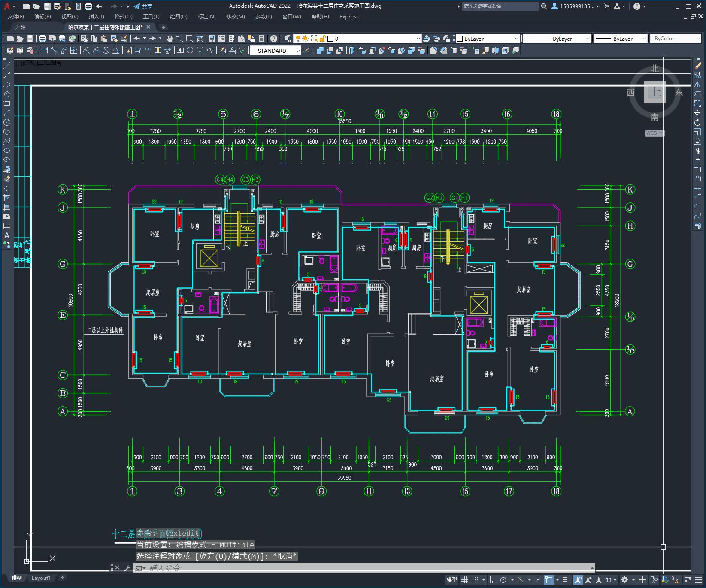The image size is (706, 588).
Task: Click the Plot Preview icon in Standard toolbar
Action: coord(52,39)
